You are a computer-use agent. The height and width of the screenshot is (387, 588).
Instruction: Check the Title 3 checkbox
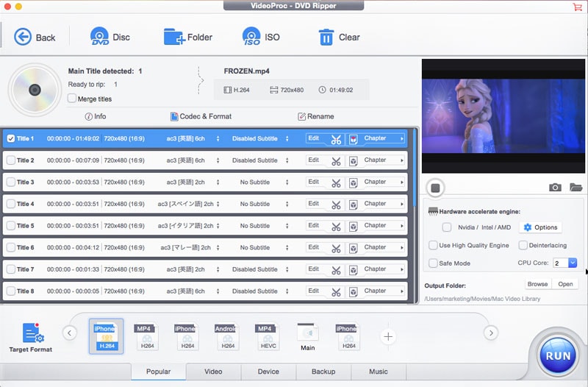pyautogui.click(x=11, y=182)
